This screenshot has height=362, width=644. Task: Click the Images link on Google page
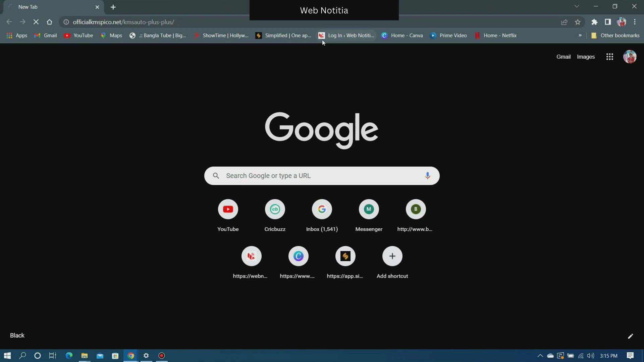point(586,57)
